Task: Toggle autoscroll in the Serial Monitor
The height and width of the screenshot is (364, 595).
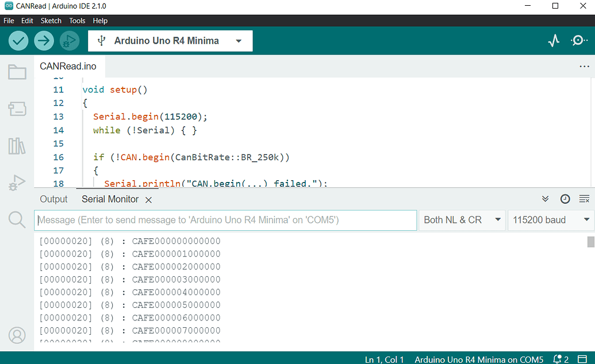Action: tap(545, 199)
